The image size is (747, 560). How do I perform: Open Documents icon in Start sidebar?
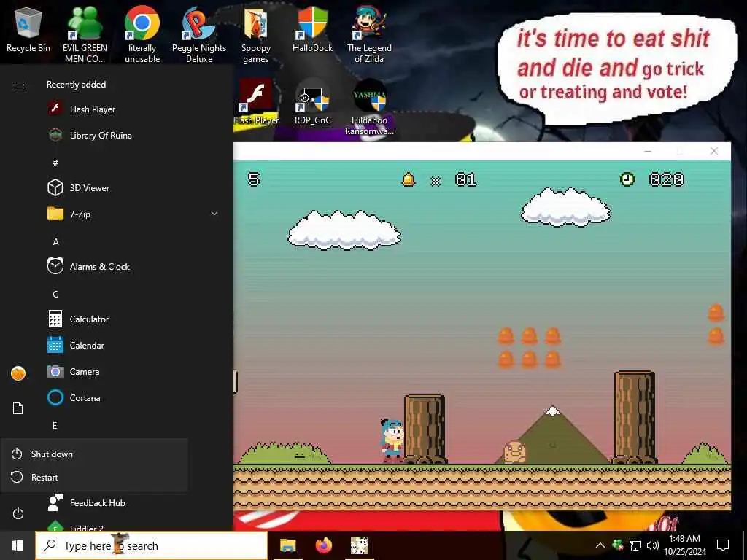[x=18, y=408]
